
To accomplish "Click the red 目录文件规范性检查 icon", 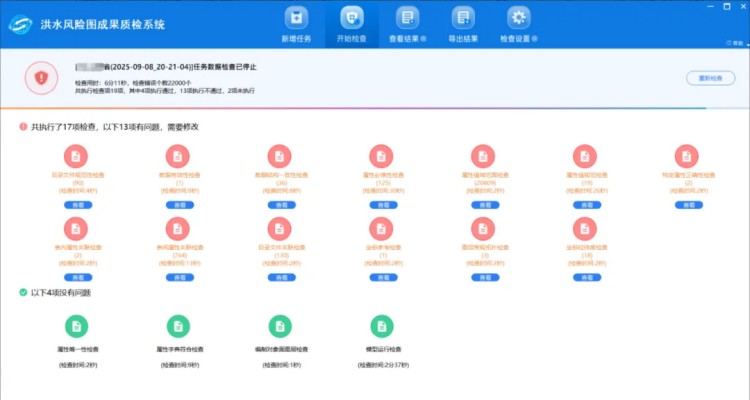I will (76, 156).
